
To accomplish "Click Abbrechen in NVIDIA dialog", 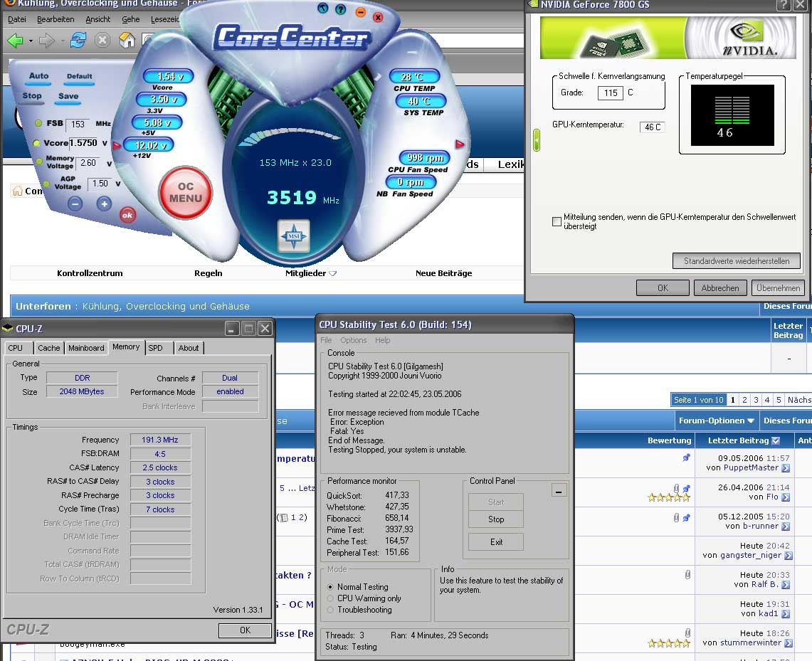I will [720, 287].
